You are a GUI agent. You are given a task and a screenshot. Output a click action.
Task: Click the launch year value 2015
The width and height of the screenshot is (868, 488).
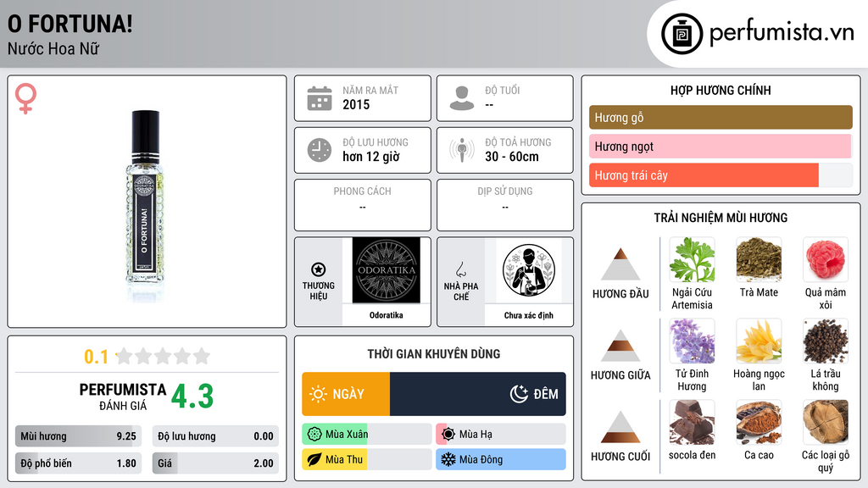click(x=356, y=104)
